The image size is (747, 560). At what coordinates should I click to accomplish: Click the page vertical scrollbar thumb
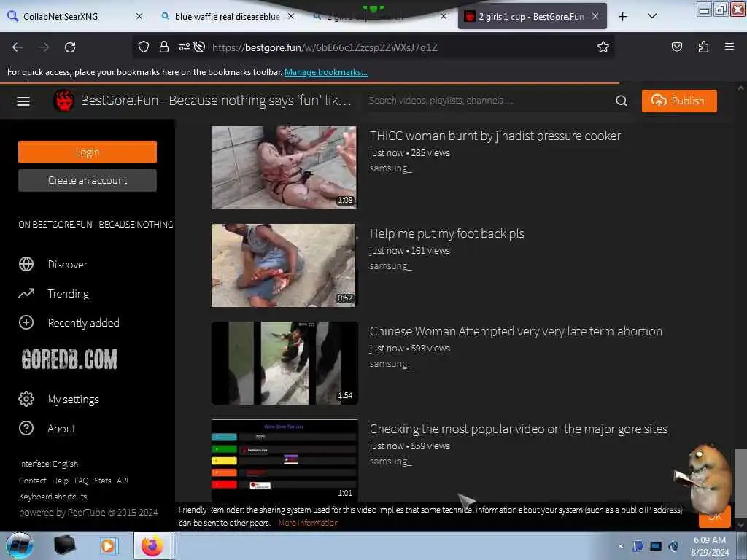[740, 483]
